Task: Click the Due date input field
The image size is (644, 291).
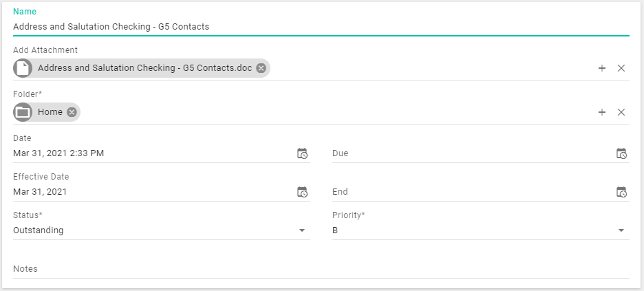Action: [x=468, y=153]
